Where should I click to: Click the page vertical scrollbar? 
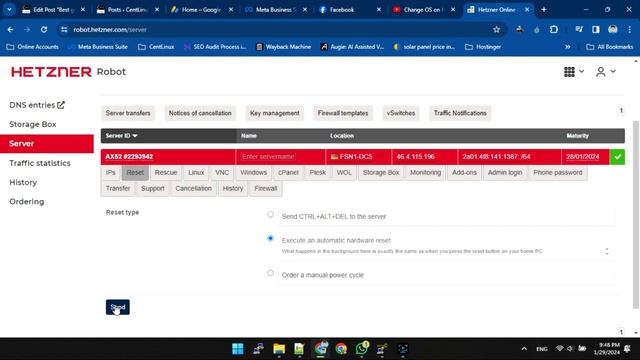[x=636, y=214]
